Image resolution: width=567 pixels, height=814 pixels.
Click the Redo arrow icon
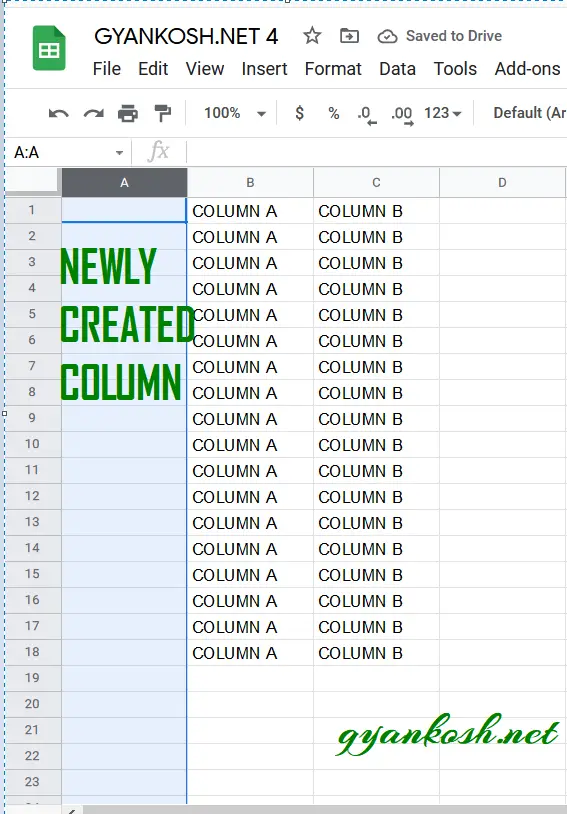[93, 113]
